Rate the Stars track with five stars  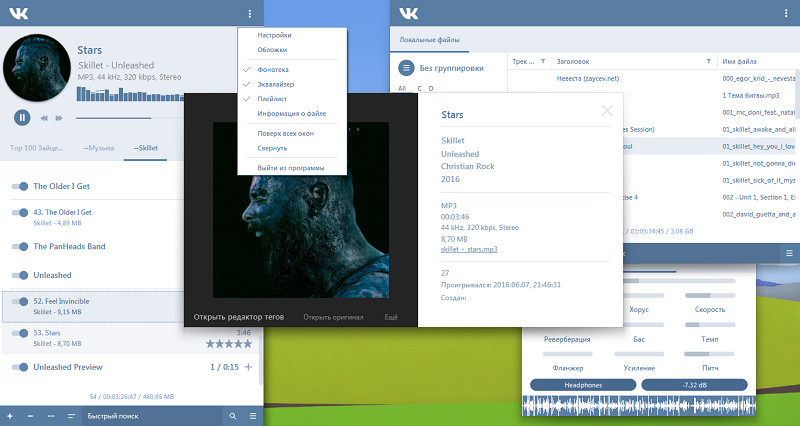coord(229,344)
